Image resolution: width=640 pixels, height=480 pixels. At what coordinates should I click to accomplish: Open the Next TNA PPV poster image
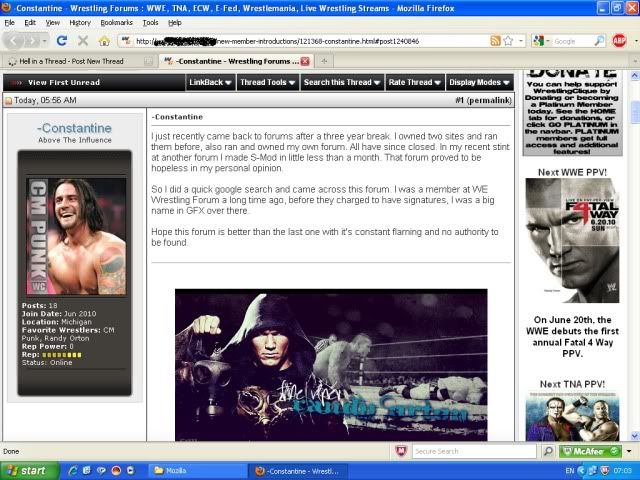(x=572, y=416)
